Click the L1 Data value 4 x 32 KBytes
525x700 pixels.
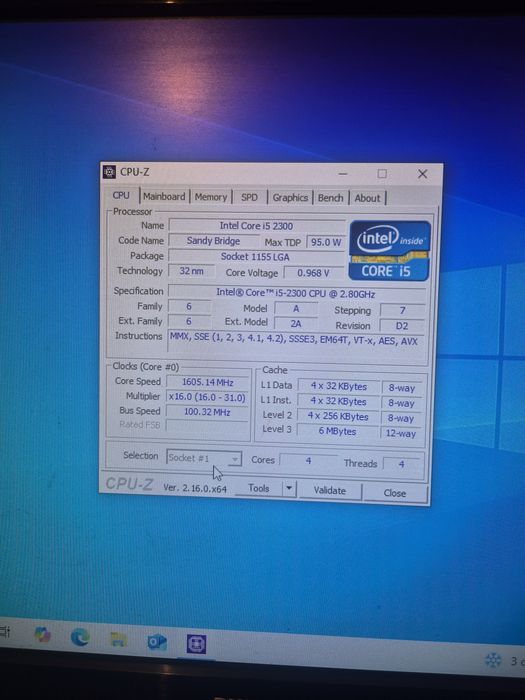[339, 386]
